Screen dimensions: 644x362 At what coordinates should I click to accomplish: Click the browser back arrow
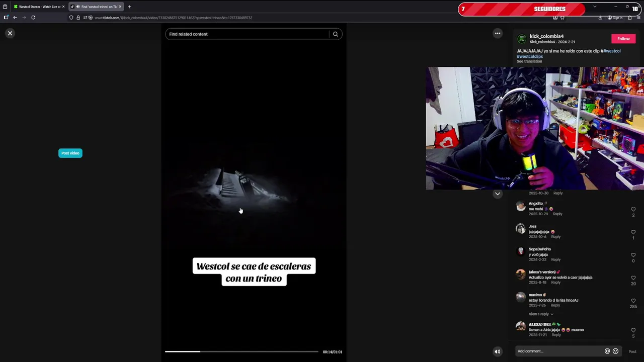15,18
